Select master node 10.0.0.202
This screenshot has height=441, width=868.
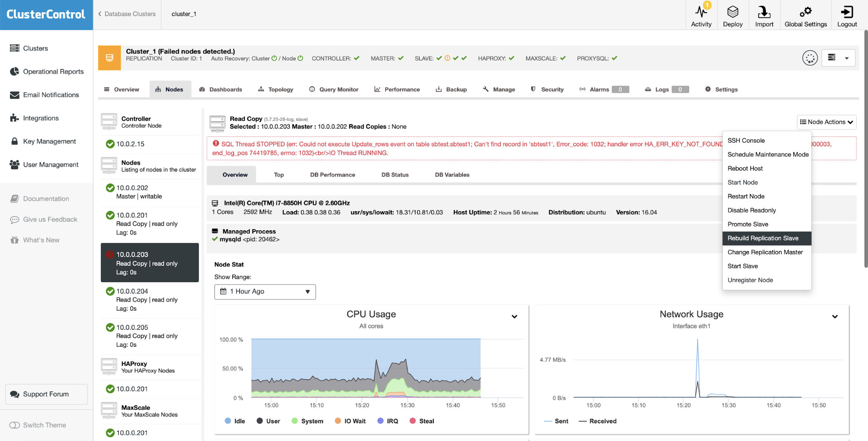point(150,192)
